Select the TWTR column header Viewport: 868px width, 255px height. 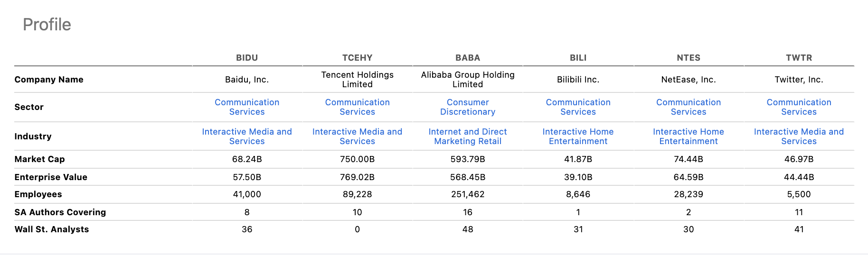[x=799, y=58]
